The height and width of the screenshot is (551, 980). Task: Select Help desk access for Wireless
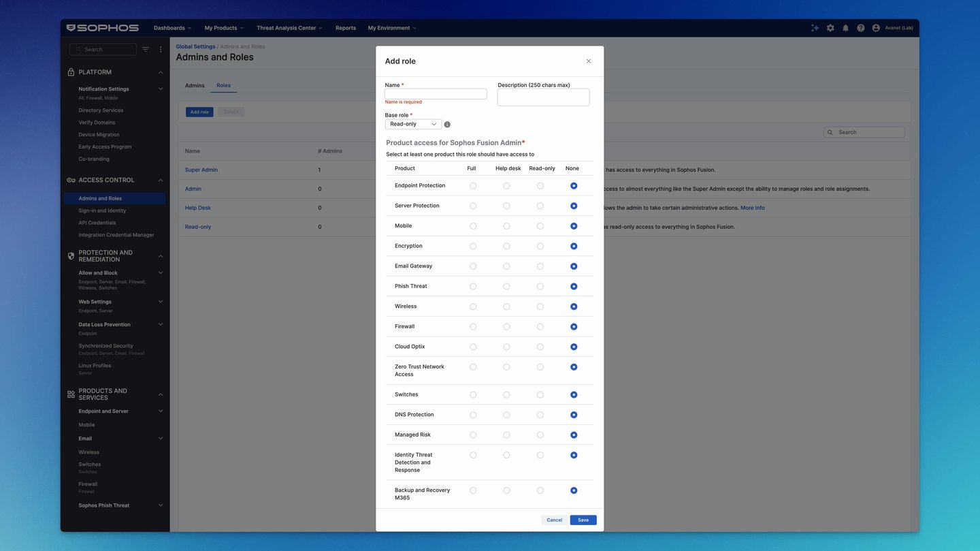point(506,306)
